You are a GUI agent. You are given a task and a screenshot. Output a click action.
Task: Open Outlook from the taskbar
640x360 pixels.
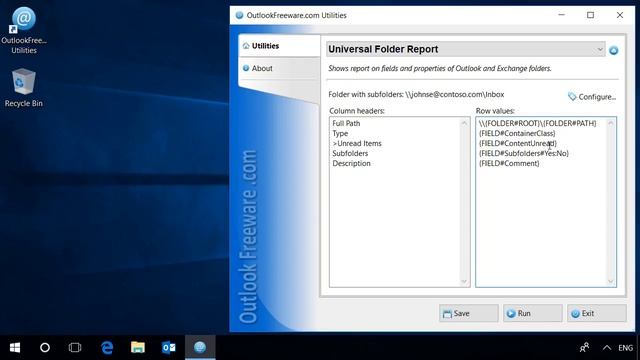[169, 347]
